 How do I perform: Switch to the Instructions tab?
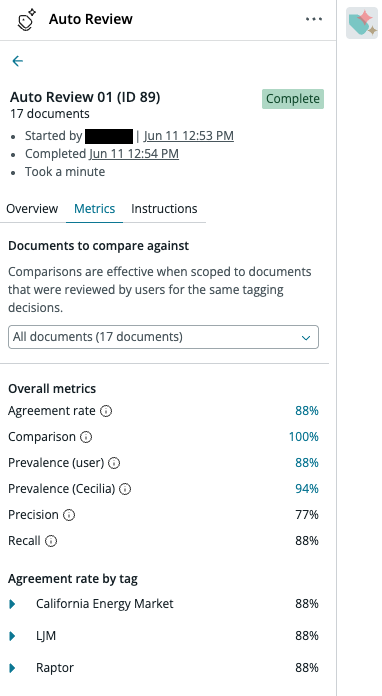click(x=164, y=209)
